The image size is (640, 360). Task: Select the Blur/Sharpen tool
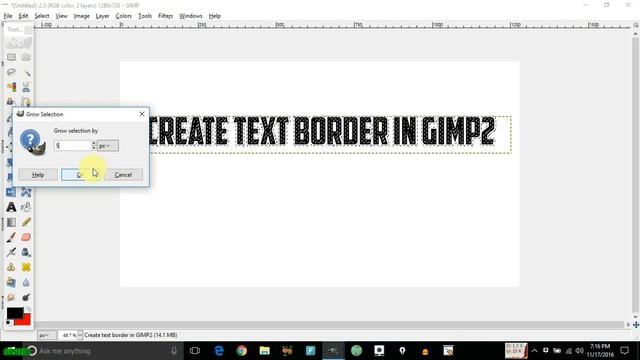pos(26,282)
